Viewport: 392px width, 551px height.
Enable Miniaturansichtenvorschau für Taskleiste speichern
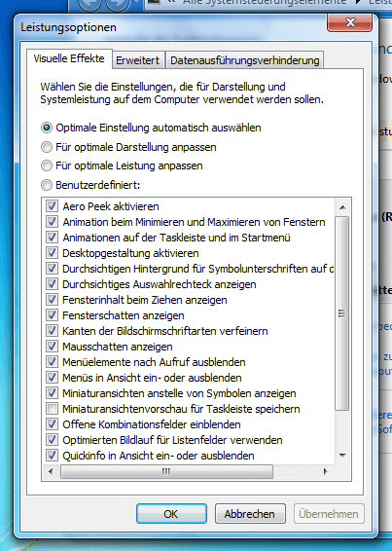click(x=52, y=408)
